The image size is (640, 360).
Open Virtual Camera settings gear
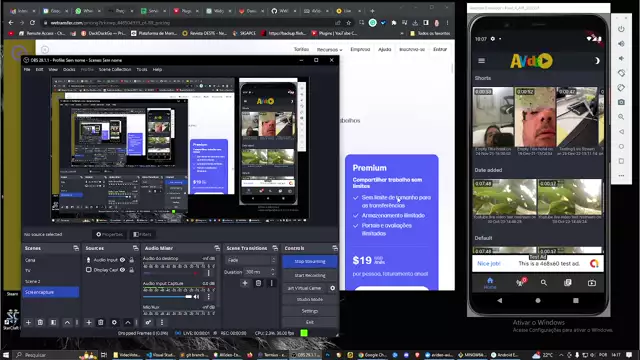(333, 288)
